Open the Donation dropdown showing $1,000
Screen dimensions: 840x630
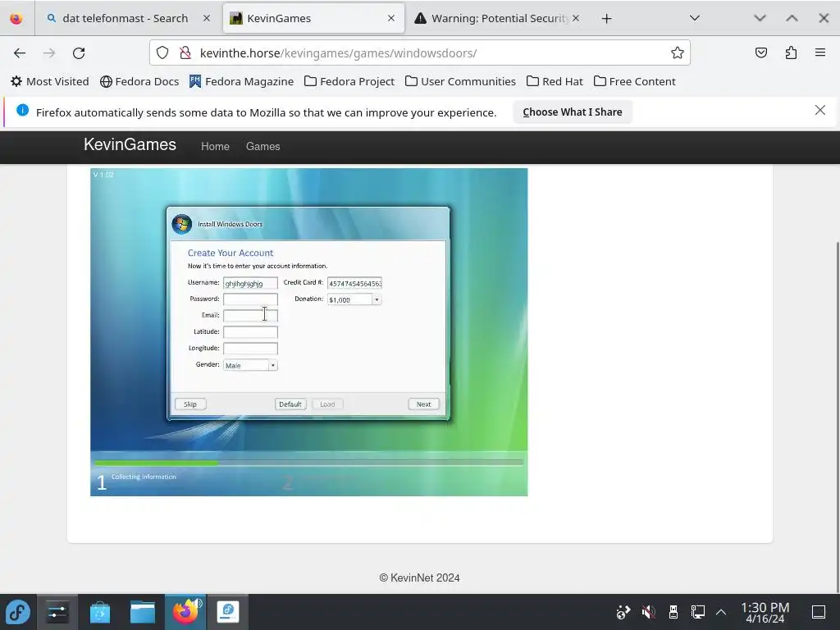[x=354, y=299]
